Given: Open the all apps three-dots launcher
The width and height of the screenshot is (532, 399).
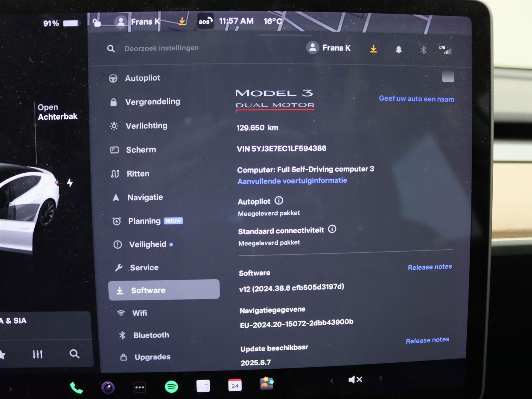Looking at the screenshot, I should (x=140, y=387).
